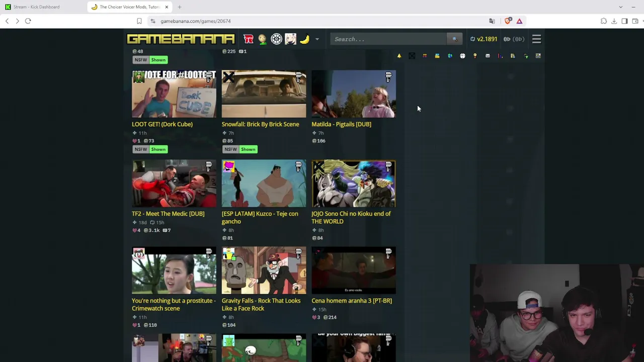This screenshot has width=644, height=362.
Task: Click submitter avatar on LOOT GET! thumbnail
Action: point(138,77)
